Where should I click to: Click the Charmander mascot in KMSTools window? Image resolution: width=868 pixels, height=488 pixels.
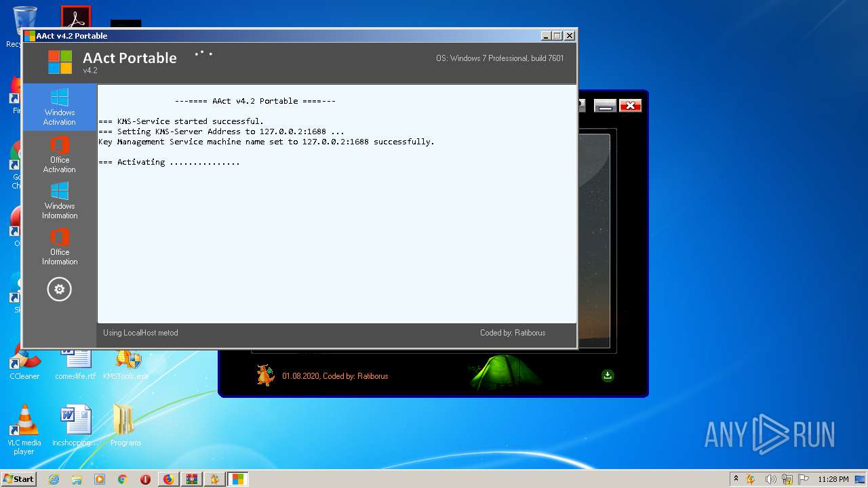pos(265,375)
